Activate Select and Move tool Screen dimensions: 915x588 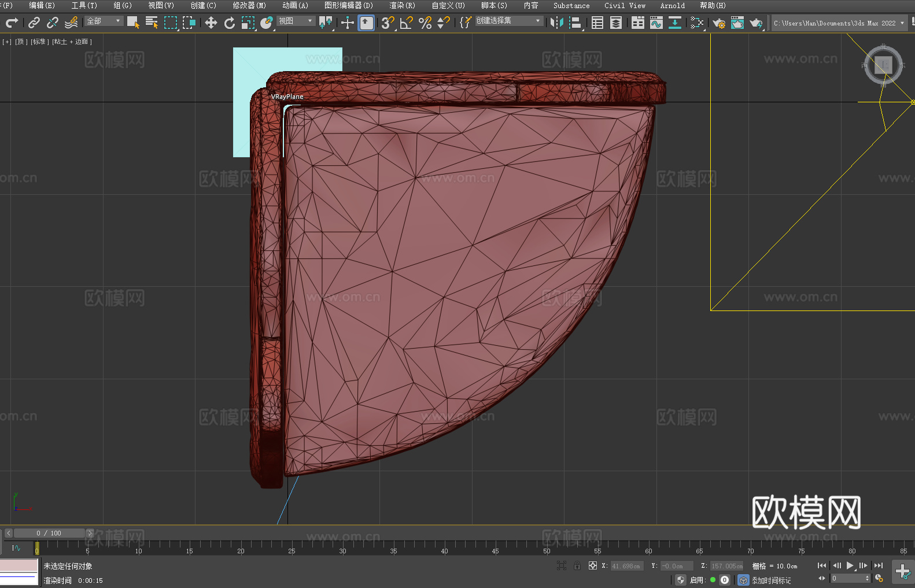(211, 23)
